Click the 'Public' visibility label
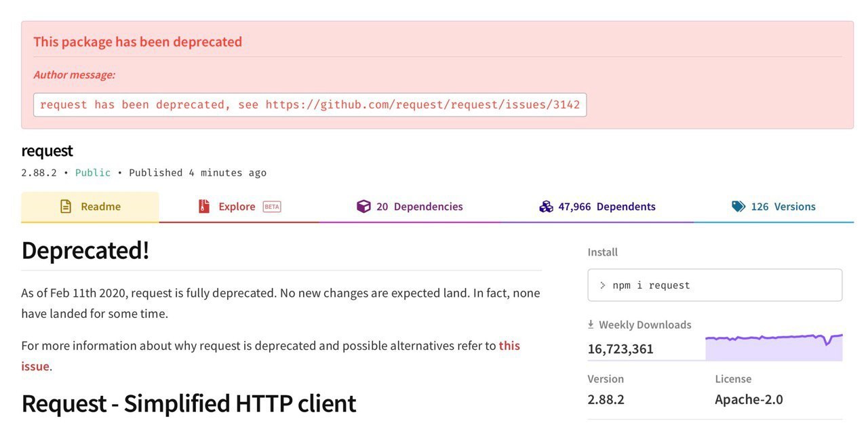This screenshot has height=423, width=868. pos(93,173)
